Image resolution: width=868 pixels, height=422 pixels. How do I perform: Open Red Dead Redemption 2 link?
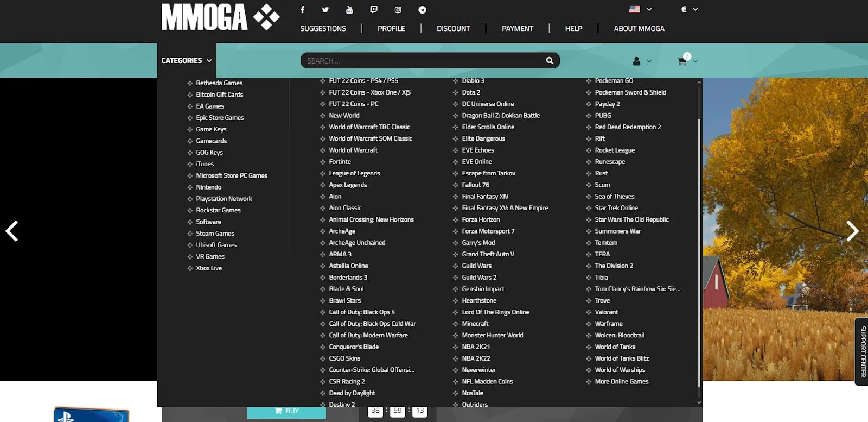tap(628, 127)
